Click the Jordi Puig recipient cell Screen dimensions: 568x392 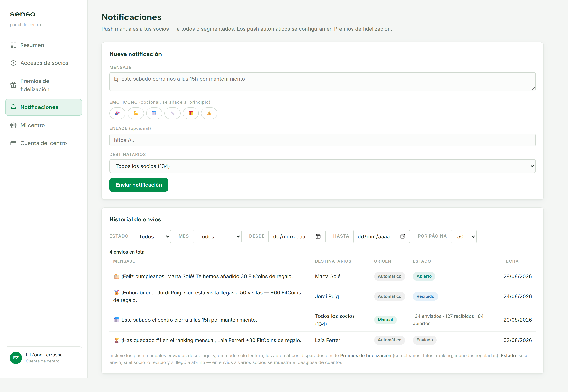coord(327,296)
